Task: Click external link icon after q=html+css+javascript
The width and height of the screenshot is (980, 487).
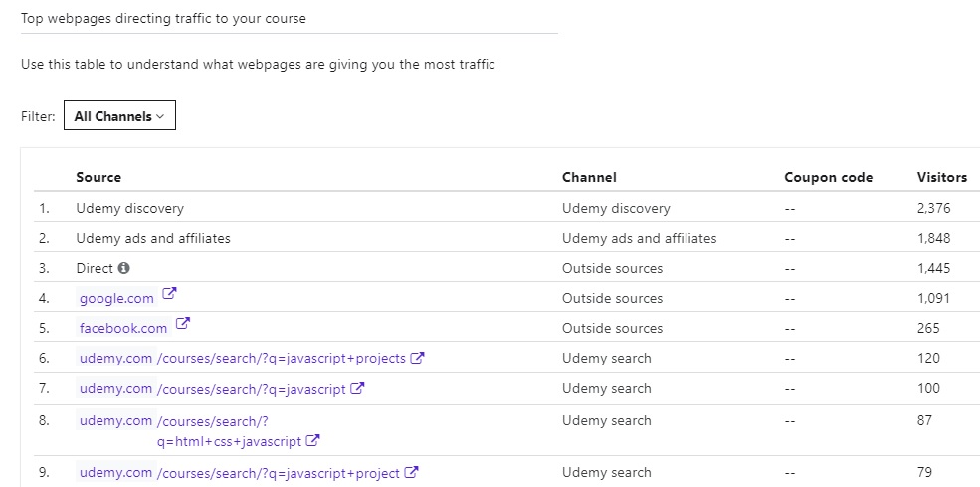Action: 313,440
